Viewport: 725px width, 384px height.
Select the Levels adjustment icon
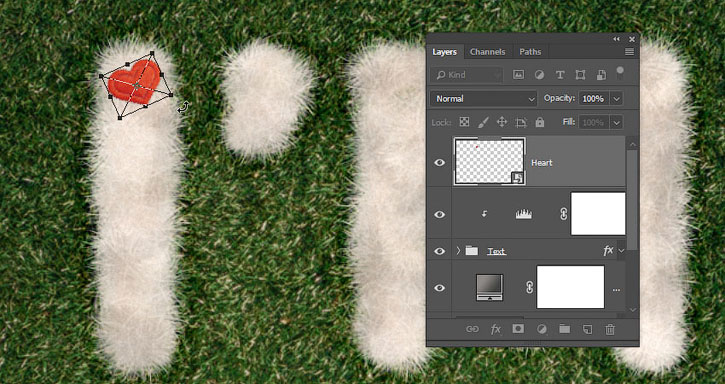[523, 214]
